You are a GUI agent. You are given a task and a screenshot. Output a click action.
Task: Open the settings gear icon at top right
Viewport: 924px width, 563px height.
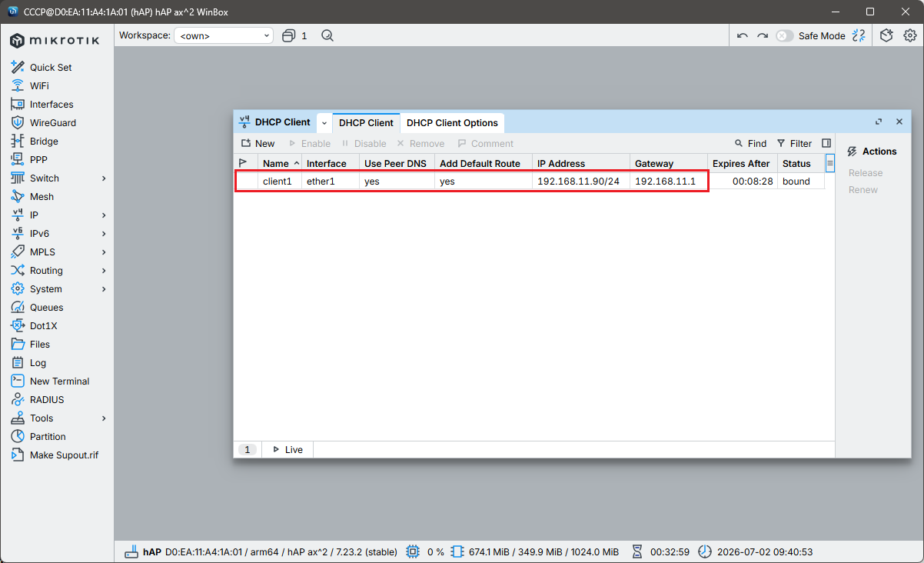pyautogui.click(x=910, y=35)
